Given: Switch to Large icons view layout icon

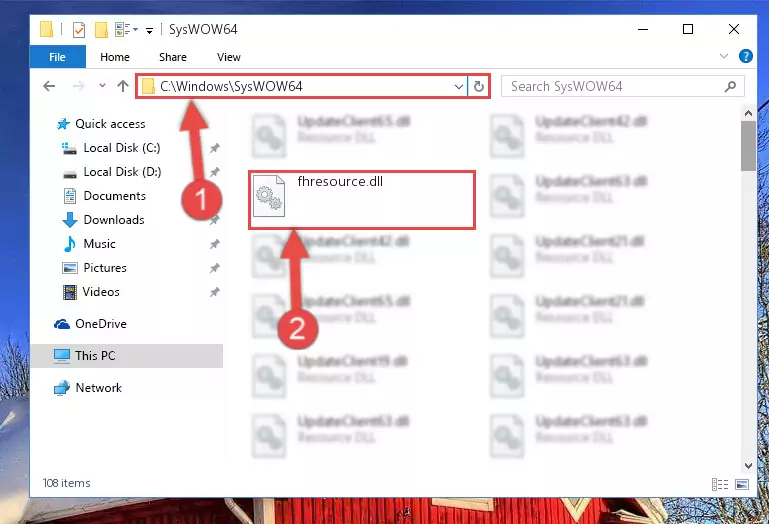Looking at the screenshot, I should click(x=742, y=484).
